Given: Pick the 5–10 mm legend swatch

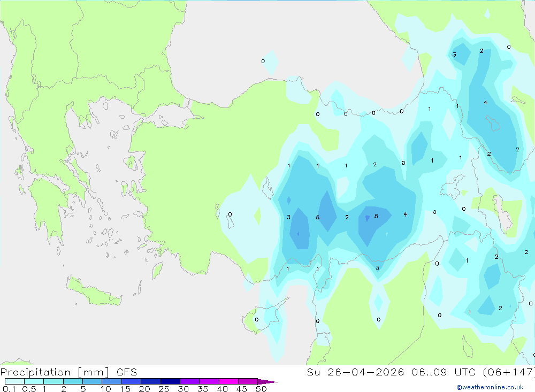Looking at the screenshot, I should point(93,381).
